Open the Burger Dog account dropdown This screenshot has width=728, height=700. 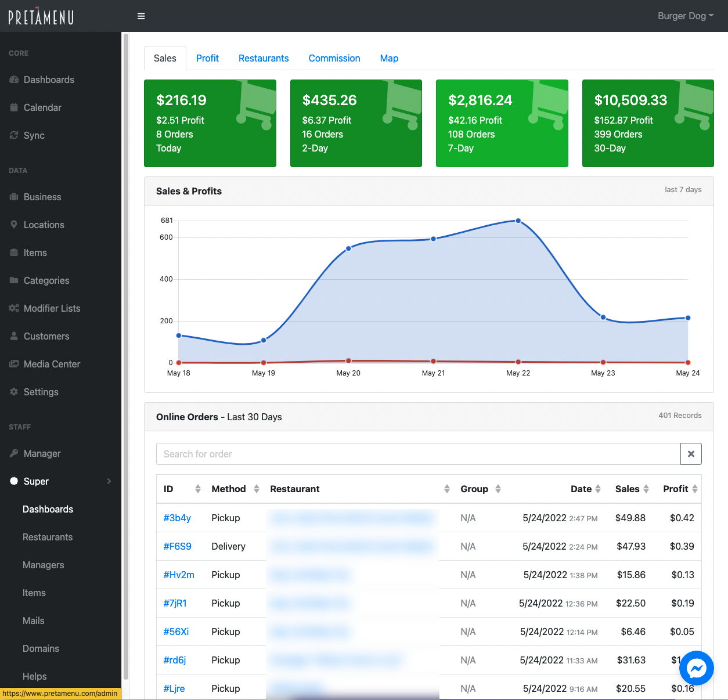tap(686, 16)
